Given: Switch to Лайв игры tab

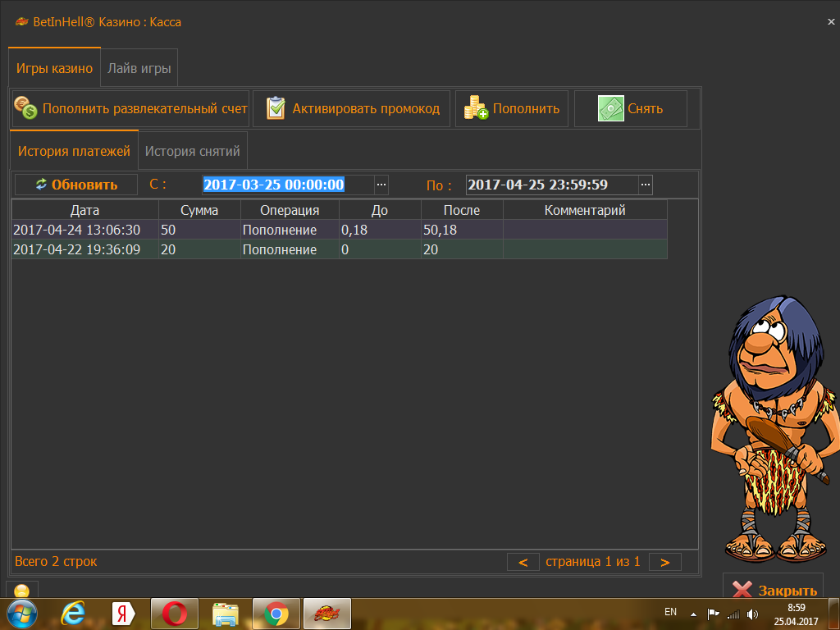Looking at the screenshot, I should coord(139,69).
